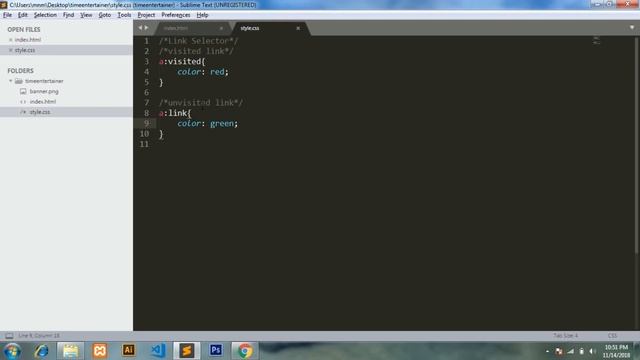The height and width of the screenshot is (360, 640).
Task: Click the battery icon in the system tray
Action: click(582, 351)
